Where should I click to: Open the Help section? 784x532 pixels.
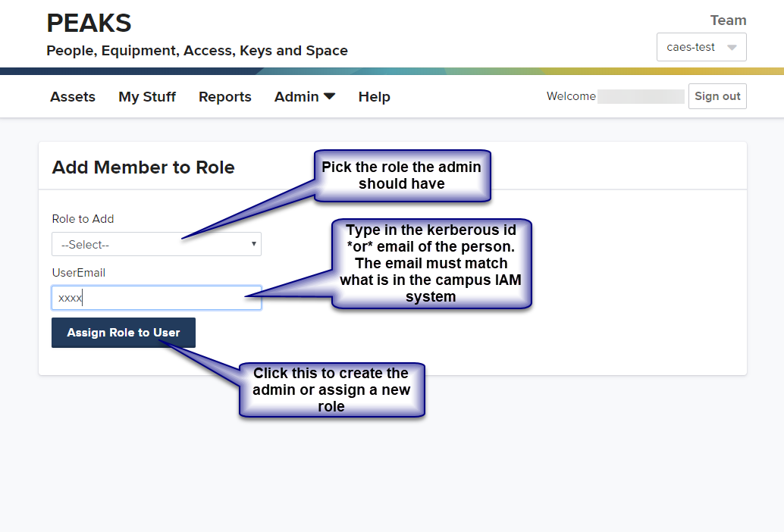click(374, 96)
